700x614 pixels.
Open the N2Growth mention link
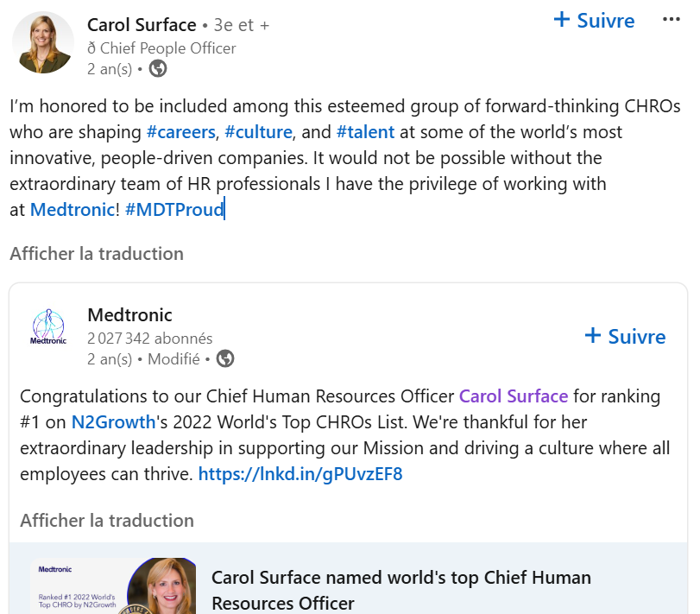tap(114, 422)
